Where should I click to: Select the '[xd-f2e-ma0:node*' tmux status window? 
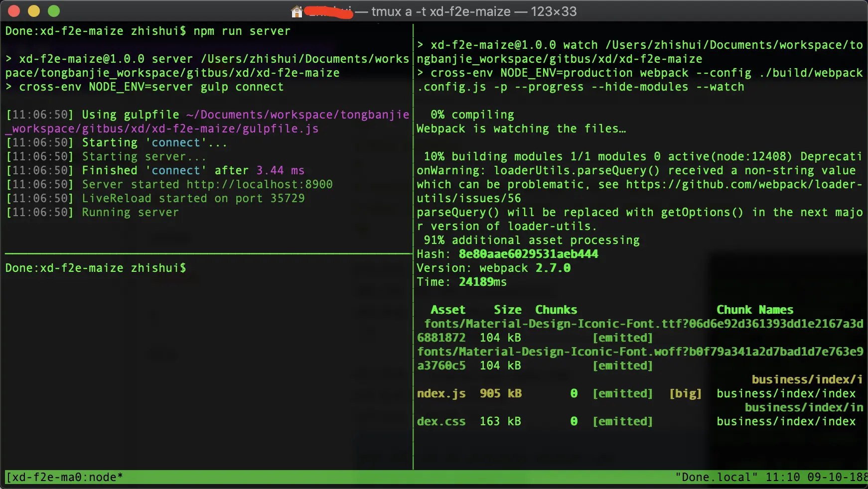coord(64,478)
